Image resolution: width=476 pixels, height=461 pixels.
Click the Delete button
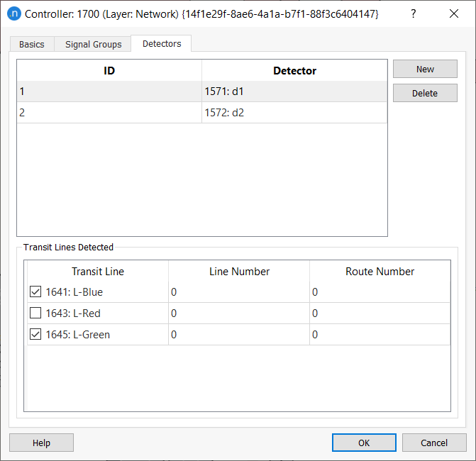[x=425, y=93]
